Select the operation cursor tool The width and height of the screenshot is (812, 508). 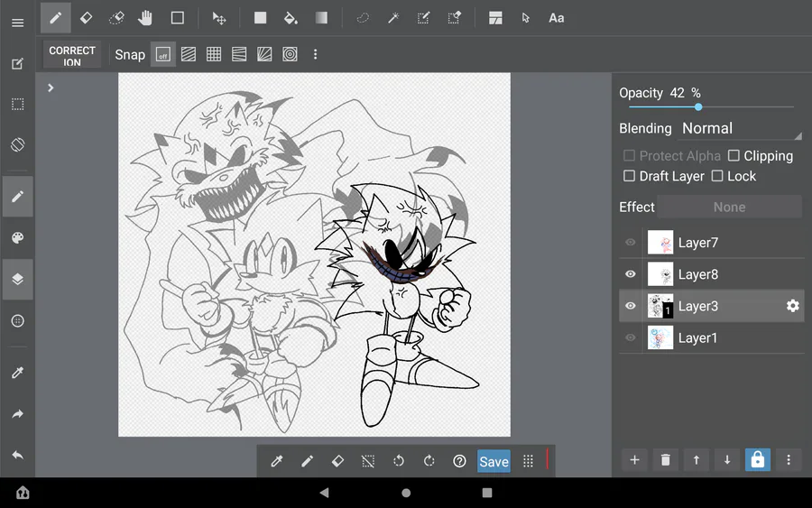pos(526,18)
